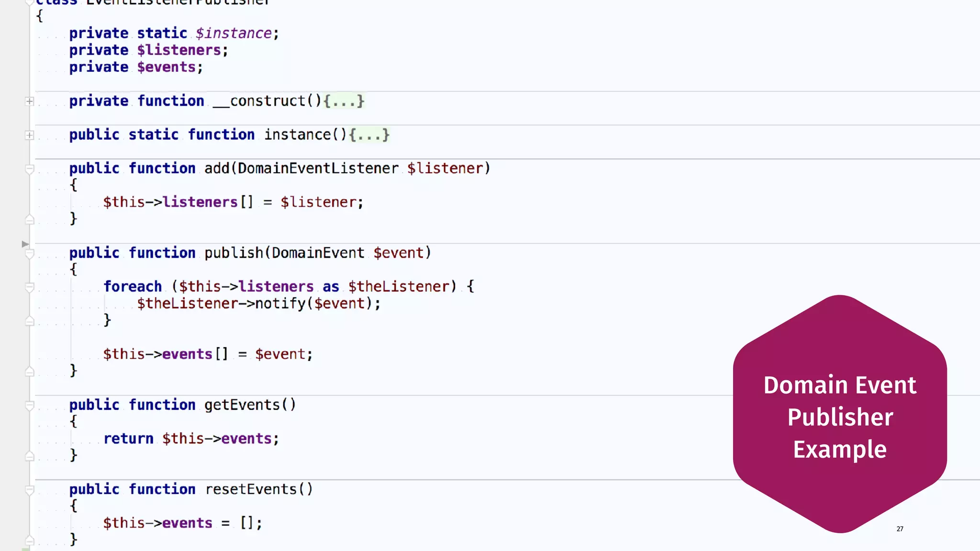This screenshot has width=980, height=551.
Task: Click the folded {...} placeholder after __construct()
Action: click(x=344, y=101)
